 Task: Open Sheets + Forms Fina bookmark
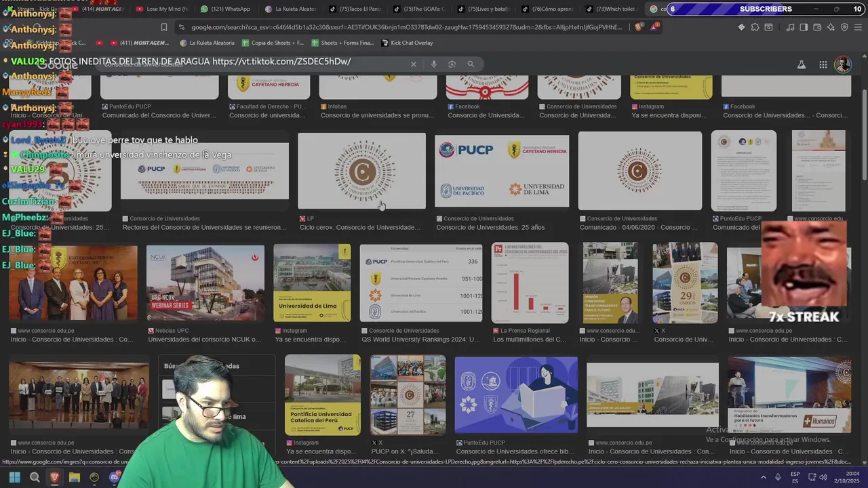[x=342, y=43]
